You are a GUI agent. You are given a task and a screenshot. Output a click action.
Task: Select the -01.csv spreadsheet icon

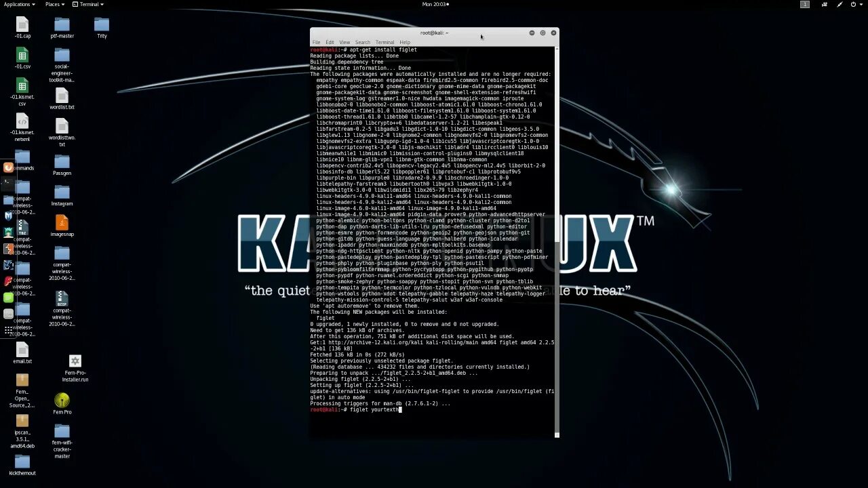pos(22,58)
